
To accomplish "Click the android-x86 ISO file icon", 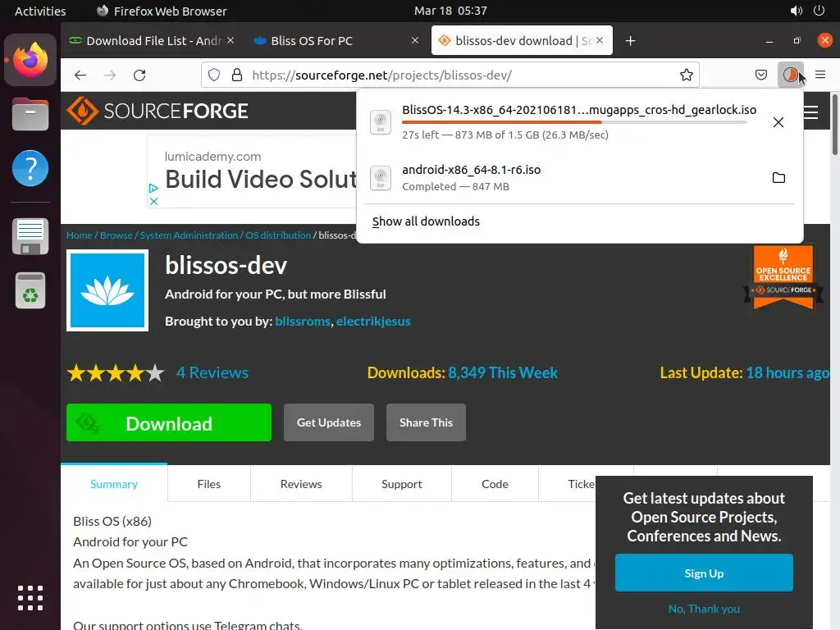I will (381, 178).
